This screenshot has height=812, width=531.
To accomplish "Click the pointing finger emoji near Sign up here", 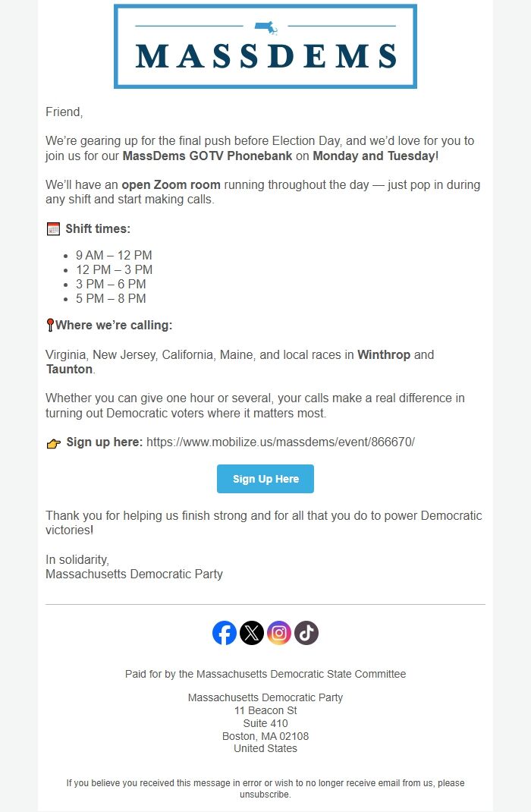I will (x=55, y=441).
